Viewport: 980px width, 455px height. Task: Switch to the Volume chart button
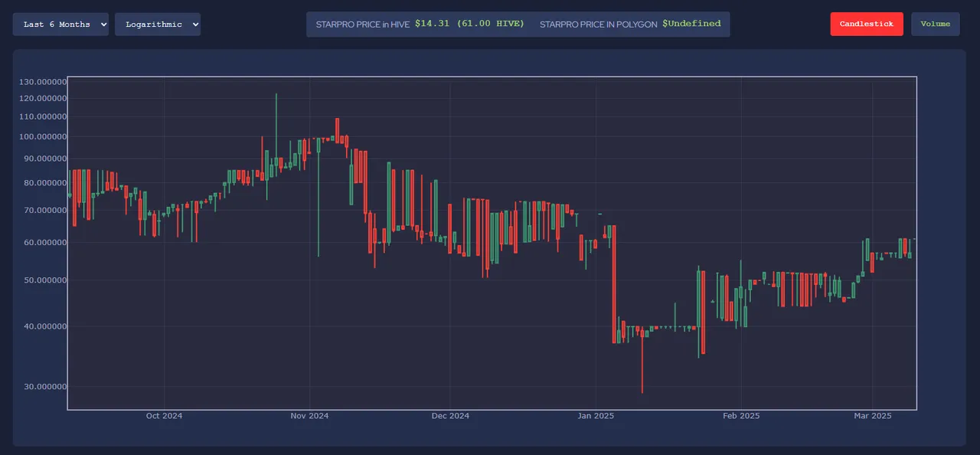point(935,24)
